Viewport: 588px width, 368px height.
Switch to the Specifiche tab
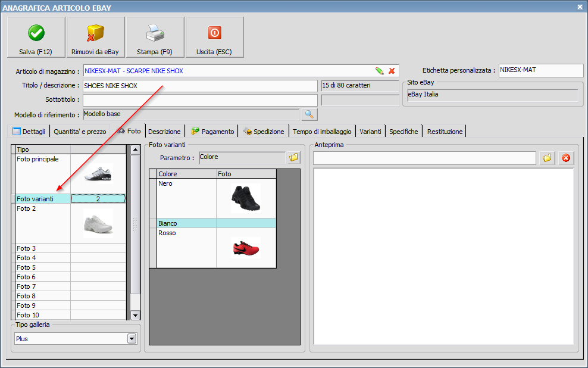[x=404, y=131]
